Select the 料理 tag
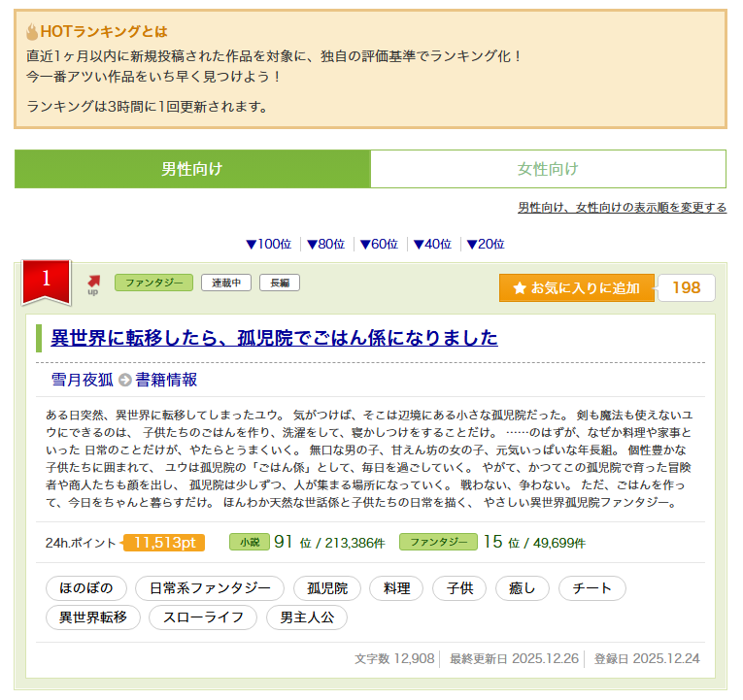743x700 pixels. (396, 588)
